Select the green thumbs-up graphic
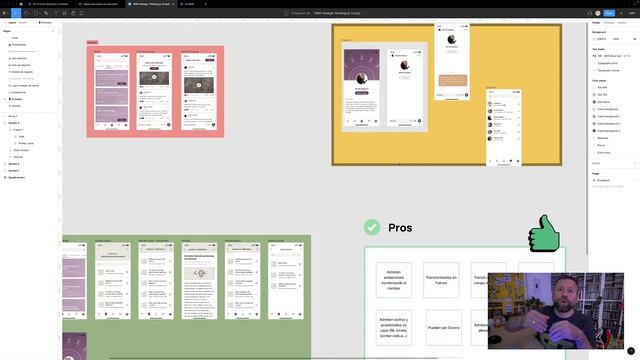Image resolution: width=640 pixels, height=360 pixels. pyautogui.click(x=544, y=233)
